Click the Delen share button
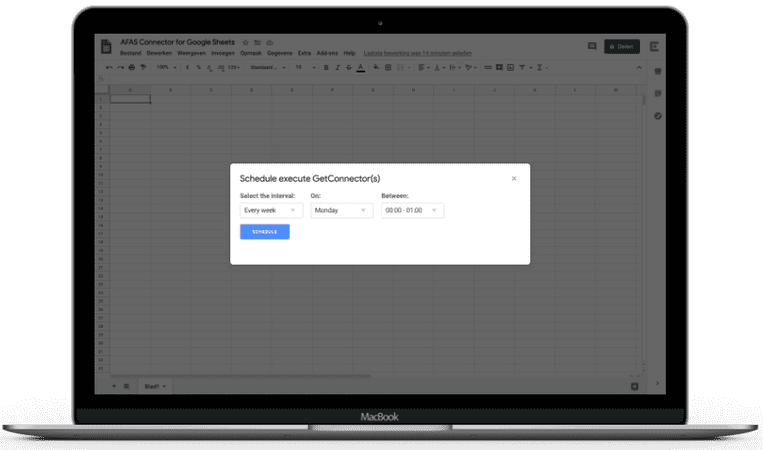 622,47
